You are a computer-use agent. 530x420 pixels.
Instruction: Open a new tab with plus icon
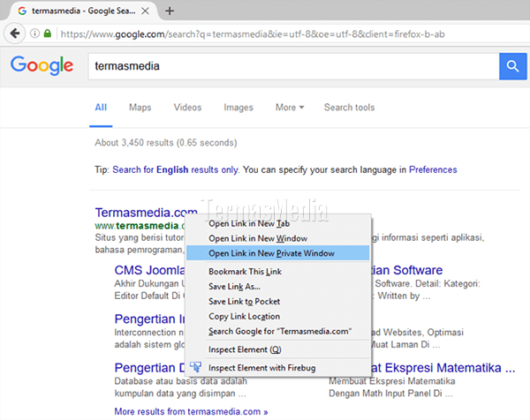[x=170, y=11]
